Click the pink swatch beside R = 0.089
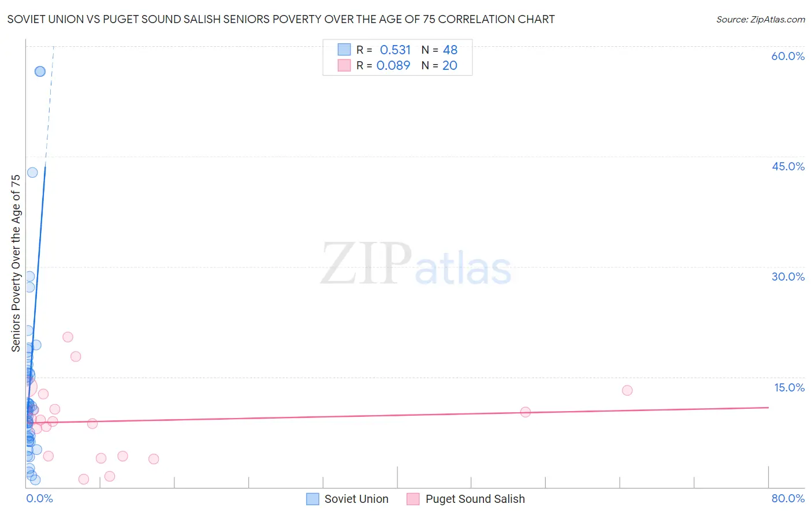Image resolution: width=812 pixels, height=515 pixels. tap(344, 65)
